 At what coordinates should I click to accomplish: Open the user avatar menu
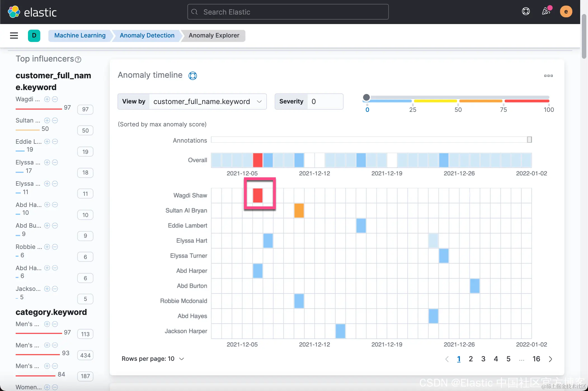(566, 11)
